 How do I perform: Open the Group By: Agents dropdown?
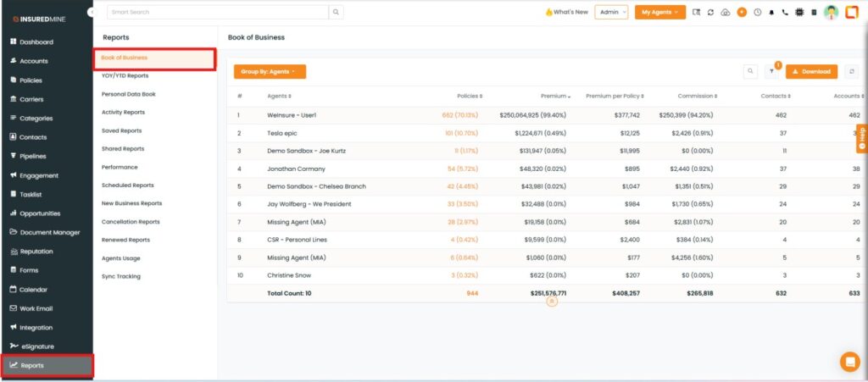270,72
